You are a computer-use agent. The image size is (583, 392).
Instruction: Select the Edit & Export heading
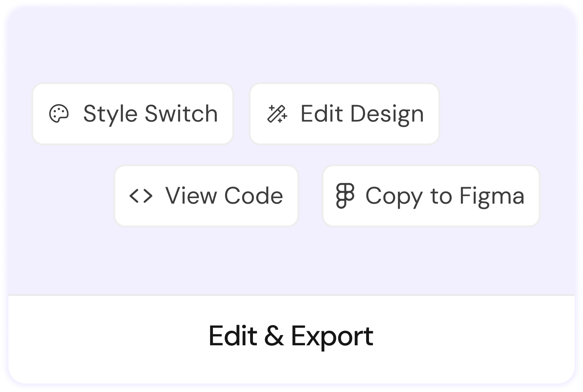point(291,336)
